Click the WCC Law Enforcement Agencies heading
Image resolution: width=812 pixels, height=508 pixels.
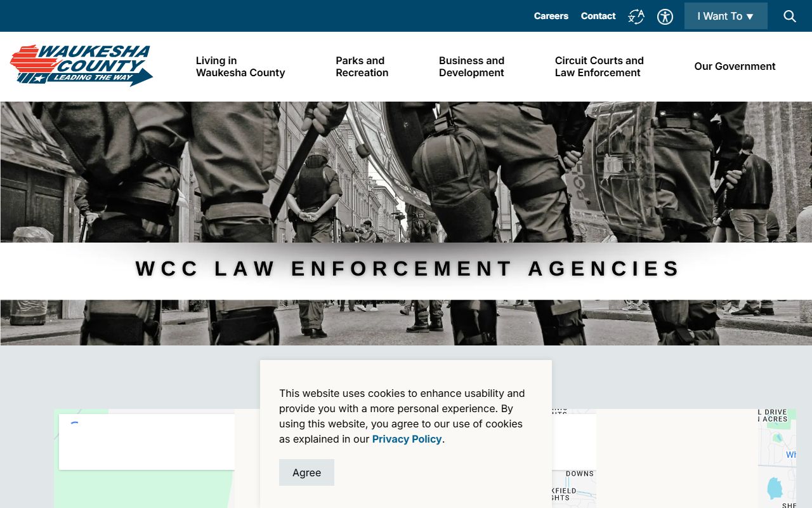pos(407,269)
